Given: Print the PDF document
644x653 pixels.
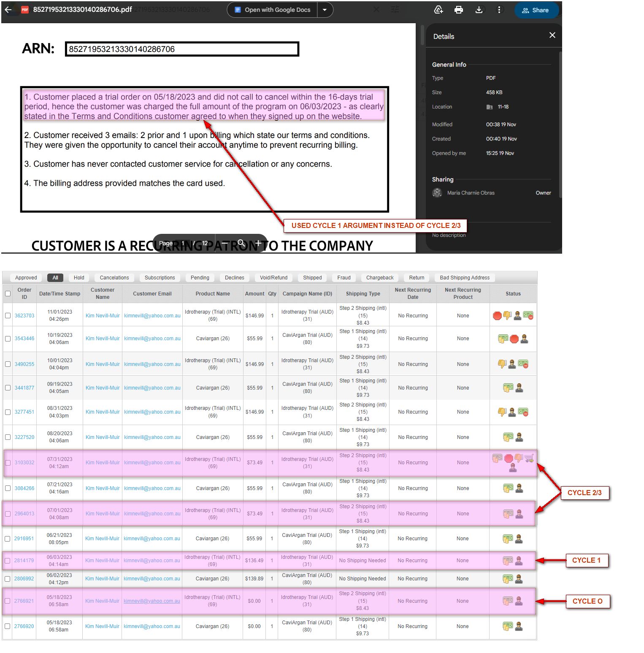Looking at the screenshot, I should click(x=459, y=10).
